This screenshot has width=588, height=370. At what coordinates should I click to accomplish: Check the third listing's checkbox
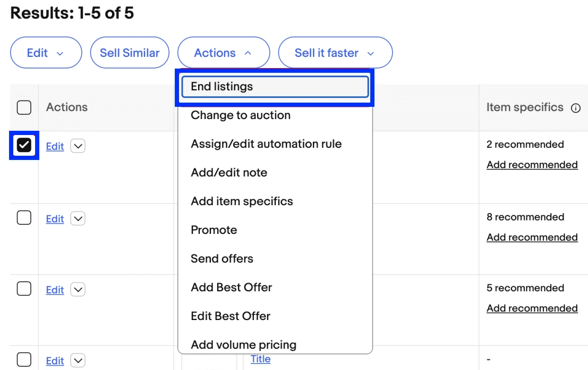coord(24,289)
